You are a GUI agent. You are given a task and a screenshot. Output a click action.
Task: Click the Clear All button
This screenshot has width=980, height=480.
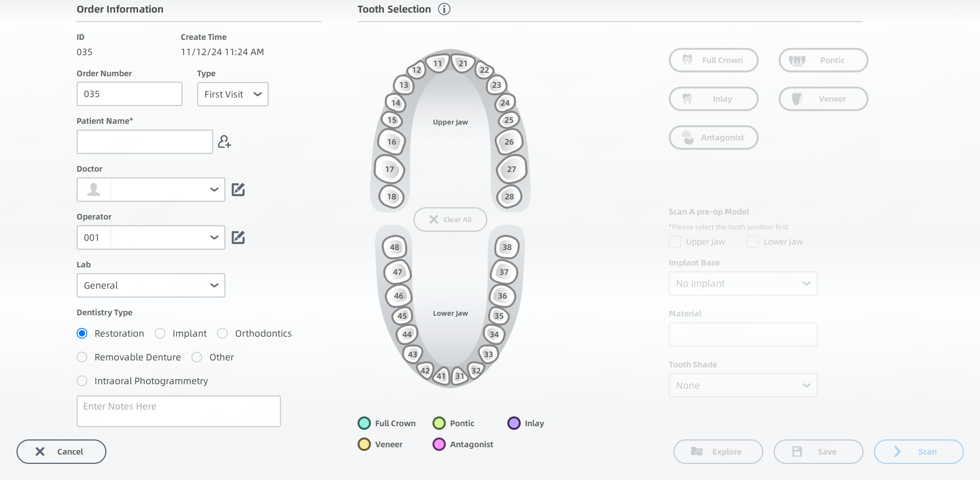(450, 220)
